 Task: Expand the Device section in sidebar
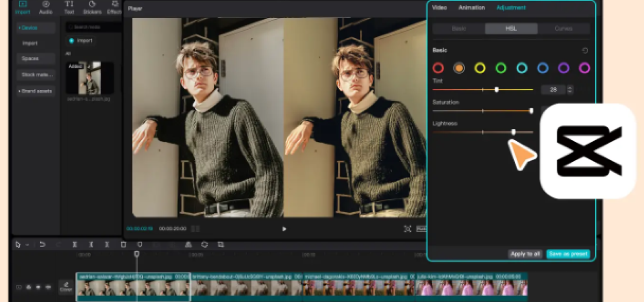coord(28,28)
